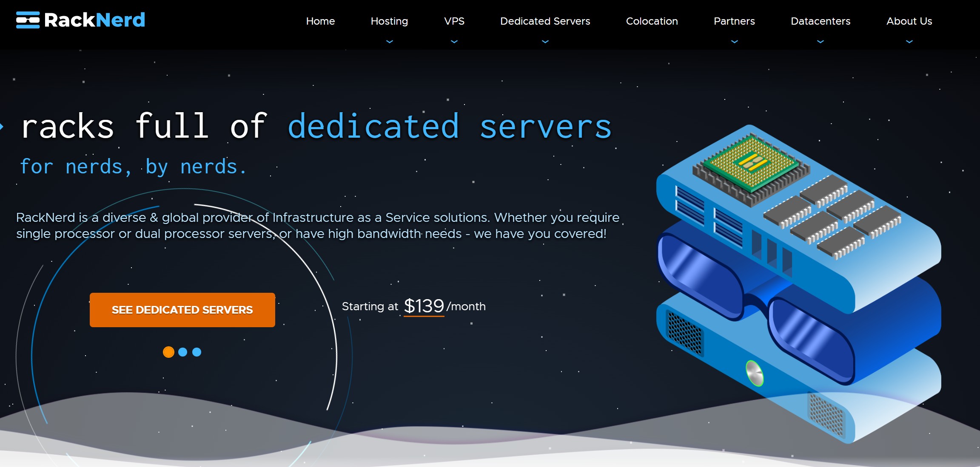
Task: Click the server power button graphic
Action: [x=754, y=373]
